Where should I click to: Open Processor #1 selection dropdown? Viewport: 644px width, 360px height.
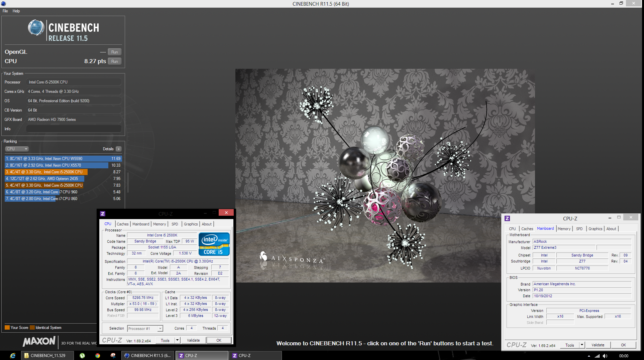pyautogui.click(x=145, y=329)
